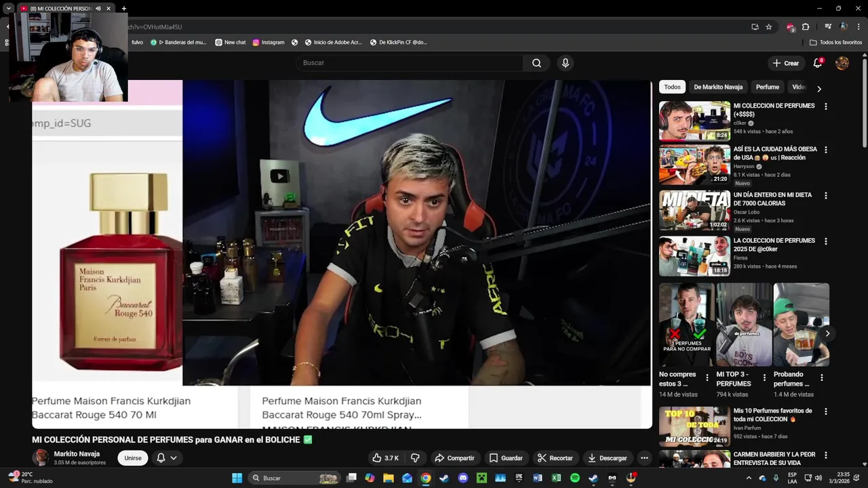Open thumbnail of LA COLECCION DE PERFUMES 2025

point(694,256)
